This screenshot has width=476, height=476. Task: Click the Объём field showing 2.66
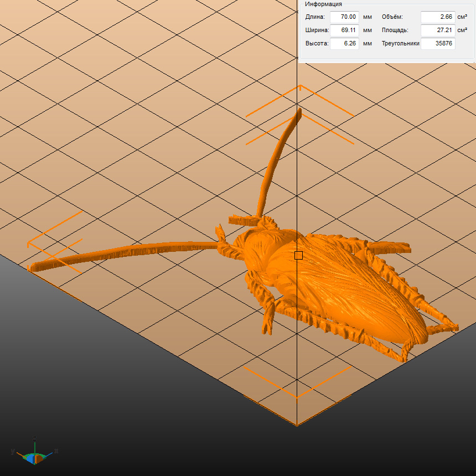click(x=437, y=17)
